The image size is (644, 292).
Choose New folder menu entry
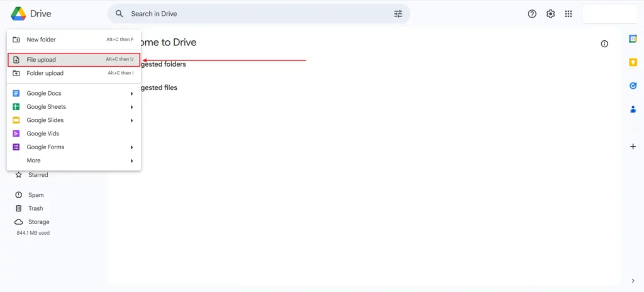click(x=42, y=40)
